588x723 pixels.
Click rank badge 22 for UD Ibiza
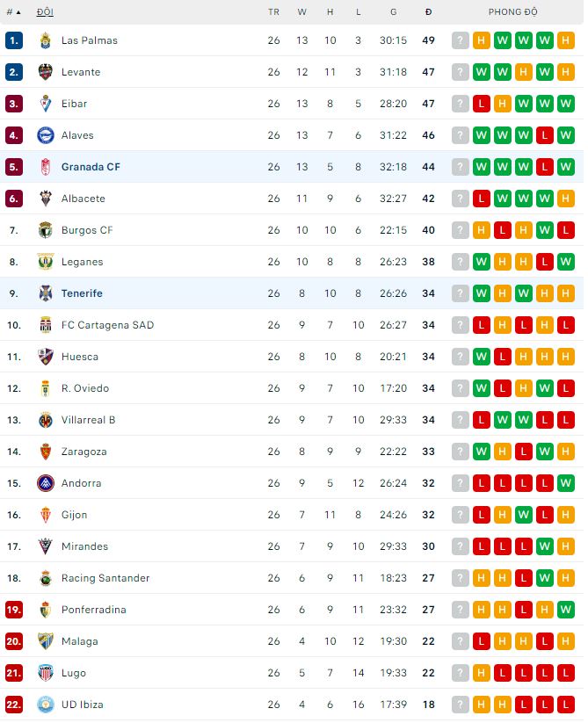coord(13,705)
